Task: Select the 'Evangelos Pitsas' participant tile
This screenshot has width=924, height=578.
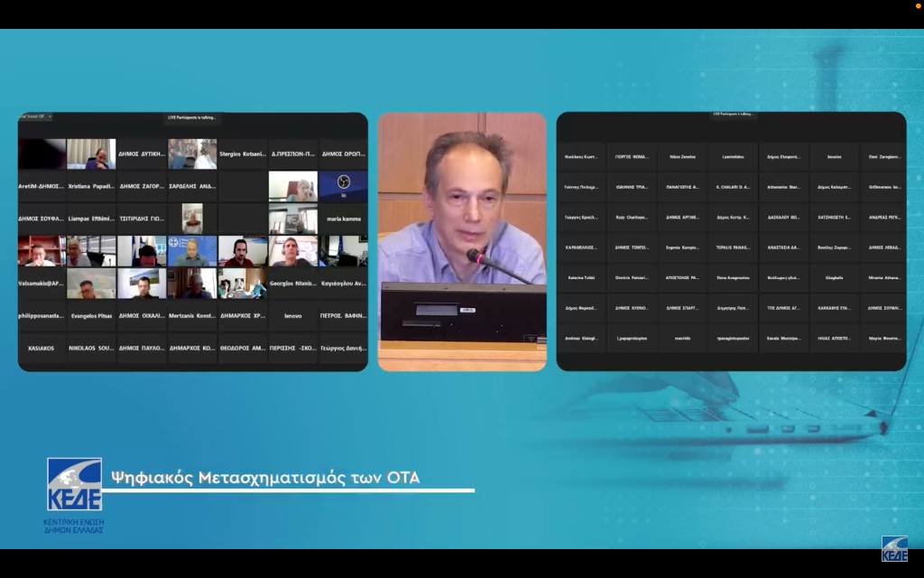Action: [91, 316]
